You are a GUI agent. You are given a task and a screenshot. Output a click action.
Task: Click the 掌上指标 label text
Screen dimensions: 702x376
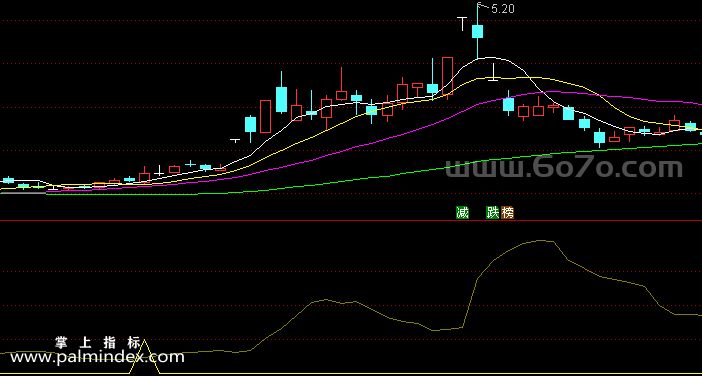(98, 343)
